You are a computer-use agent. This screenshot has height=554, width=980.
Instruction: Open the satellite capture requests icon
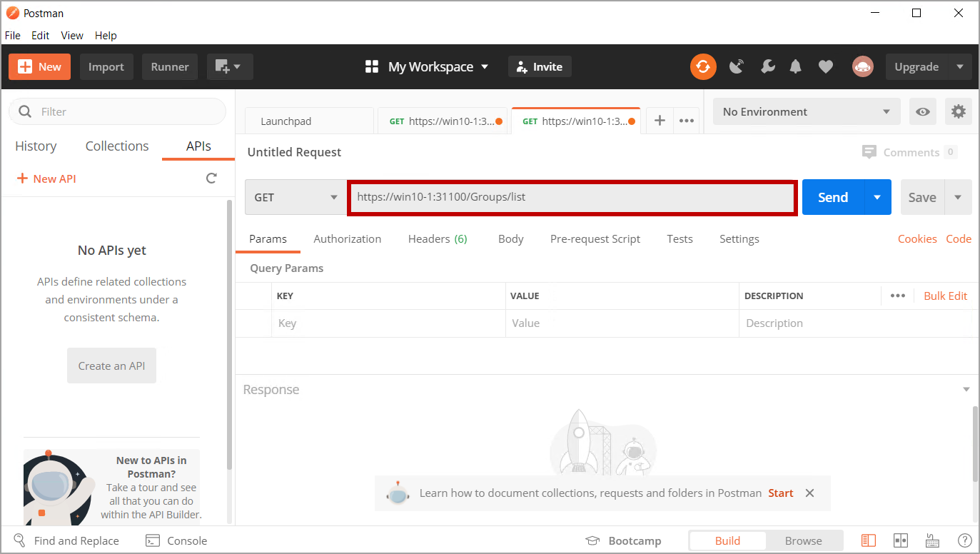(x=737, y=66)
